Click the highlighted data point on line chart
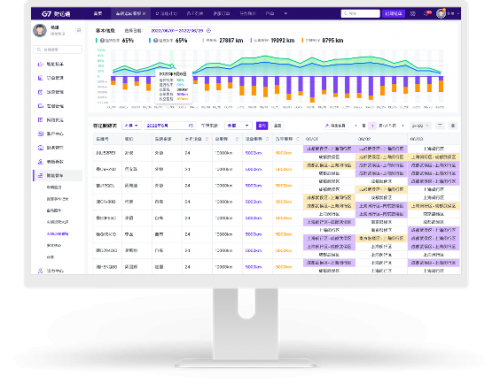Viewport: 500px width, 390px height. click(x=172, y=66)
